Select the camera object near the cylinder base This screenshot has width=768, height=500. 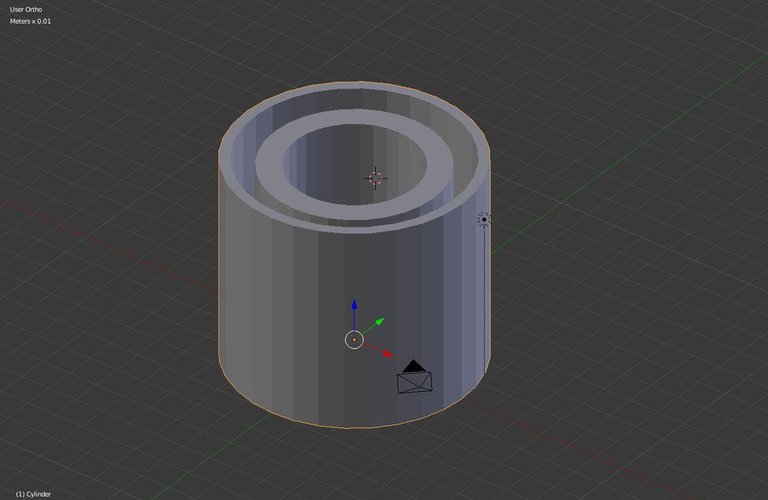click(414, 377)
